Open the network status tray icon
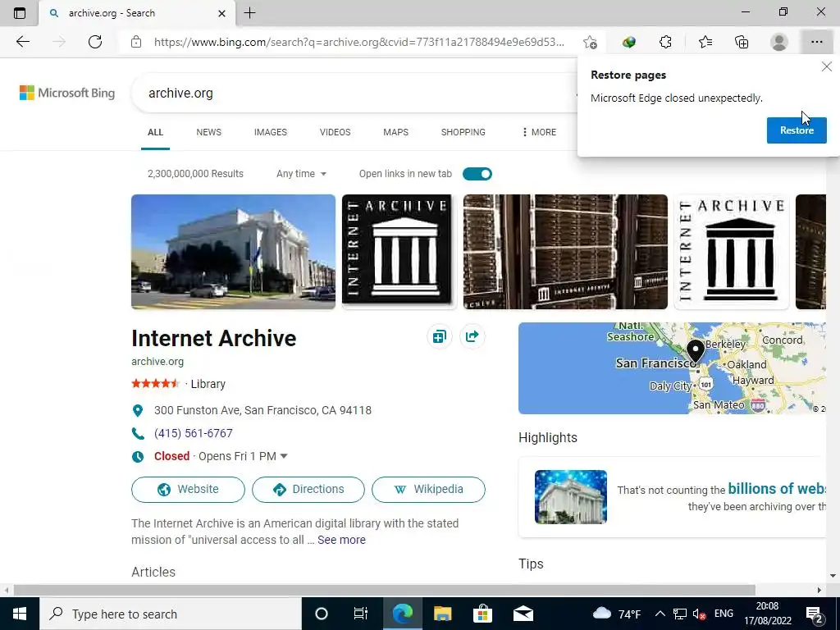The image size is (840, 630). pos(680,614)
